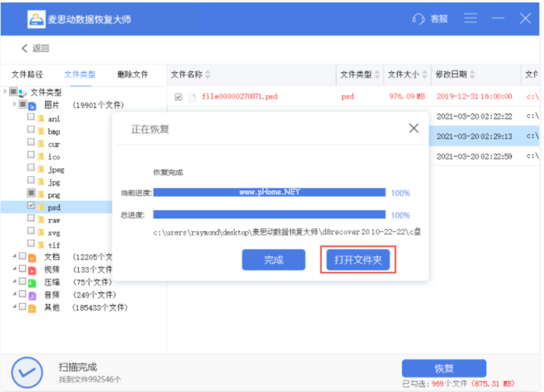Select the purple audio category icon
The height and width of the screenshot is (392, 544).
pyautogui.click(x=32, y=295)
